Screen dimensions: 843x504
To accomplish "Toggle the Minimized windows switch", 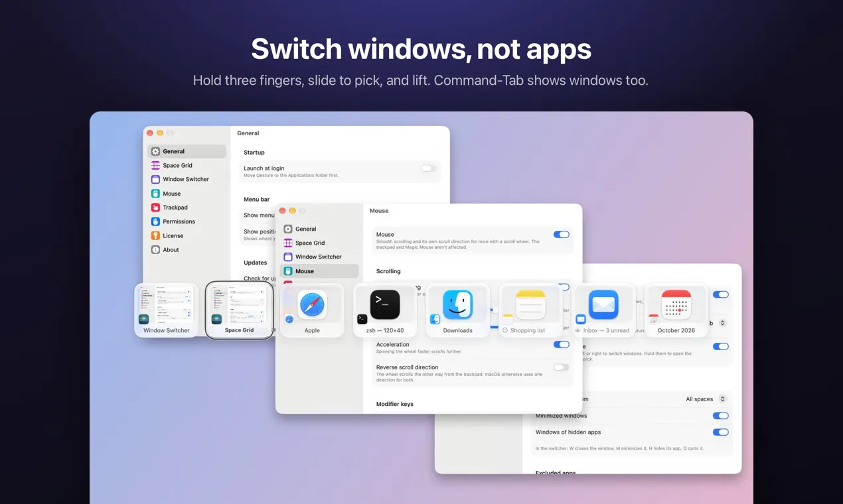I will pos(721,416).
